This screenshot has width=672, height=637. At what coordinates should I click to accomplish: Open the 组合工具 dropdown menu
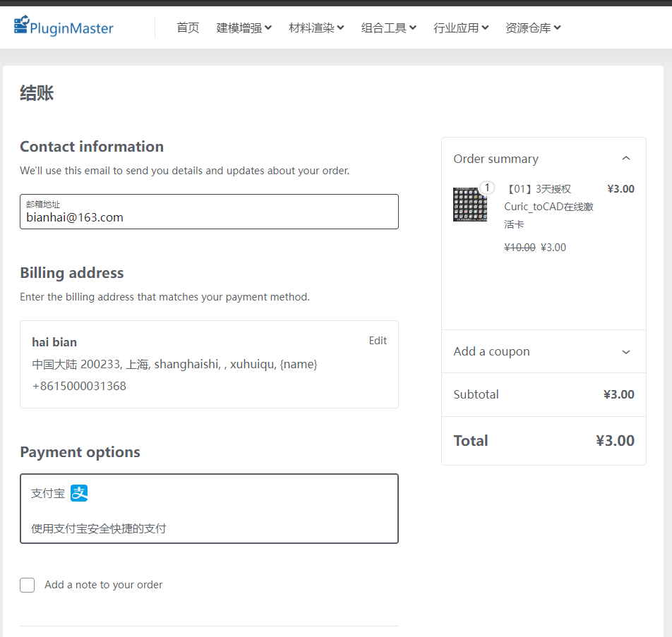(x=388, y=28)
